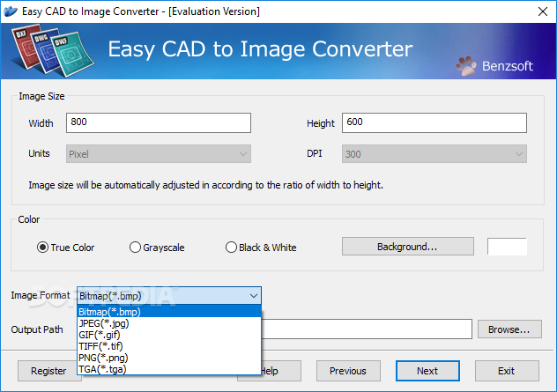Click the Output Path text field

pos(367,329)
